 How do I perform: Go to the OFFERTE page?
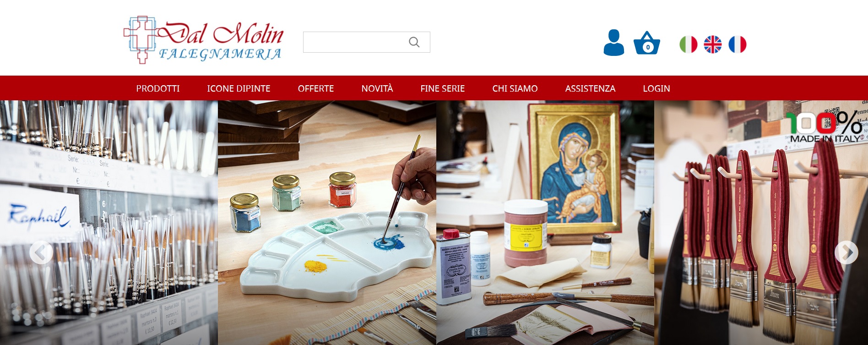(316, 88)
